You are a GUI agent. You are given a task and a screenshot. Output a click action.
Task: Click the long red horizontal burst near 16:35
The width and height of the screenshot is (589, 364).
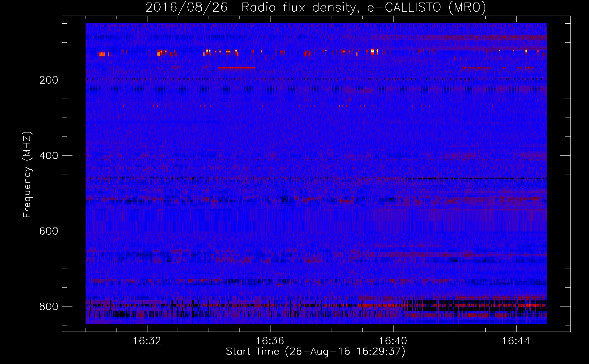pos(237,68)
